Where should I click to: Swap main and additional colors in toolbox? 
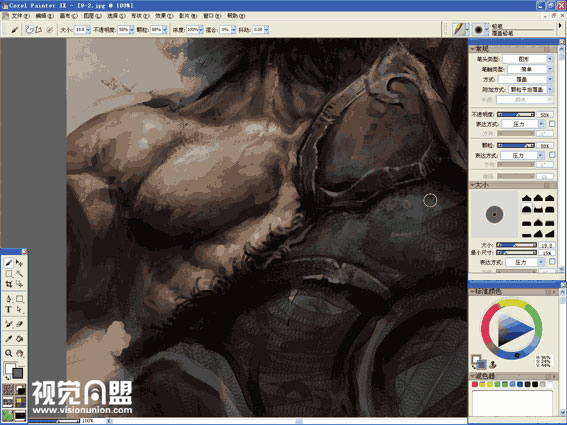click(x=7, y=378)
